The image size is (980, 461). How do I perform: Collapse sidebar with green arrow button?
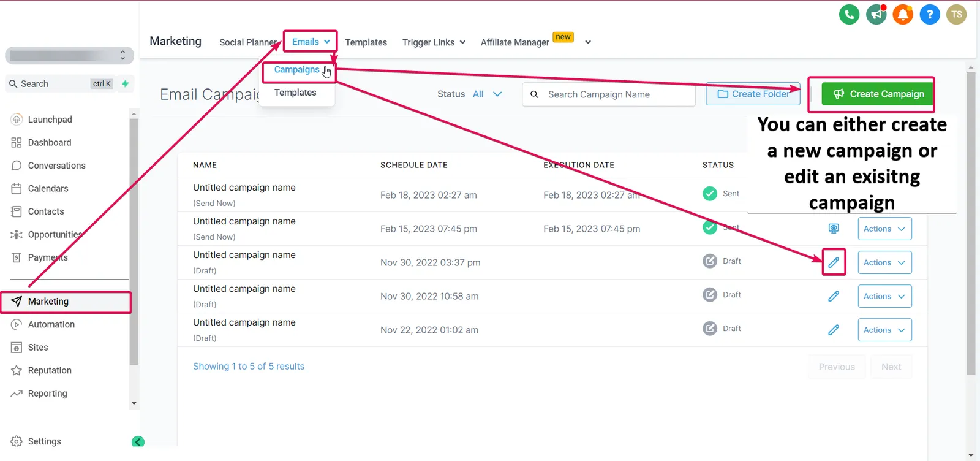pos(138,441)
